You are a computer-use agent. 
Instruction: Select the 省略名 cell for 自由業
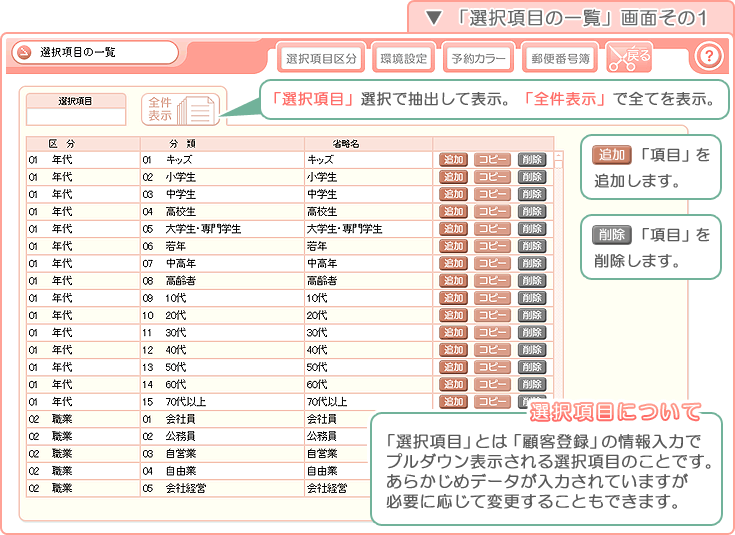click(337, 471)
